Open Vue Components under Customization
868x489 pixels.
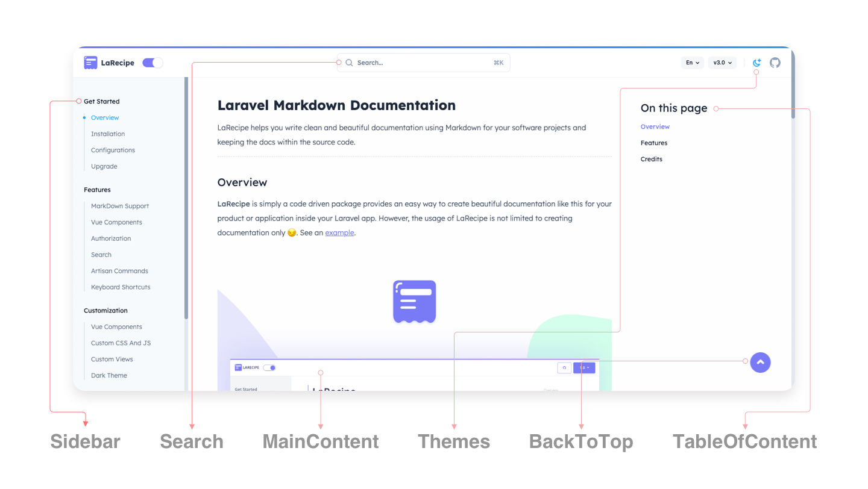point(116,328)
